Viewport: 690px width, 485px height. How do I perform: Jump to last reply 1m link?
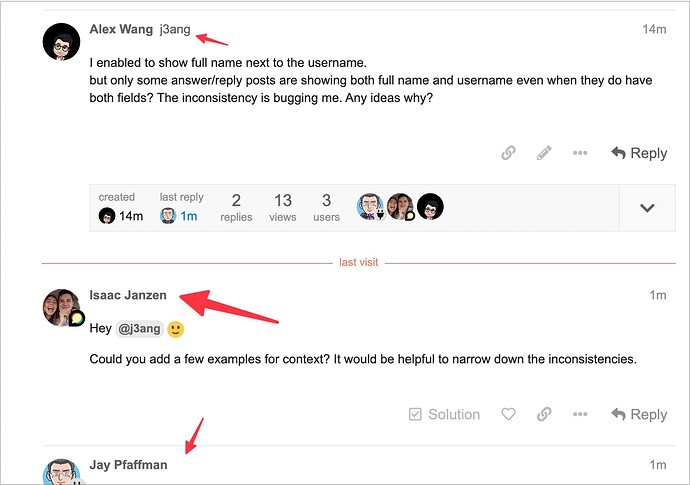click(x=189, y=216)
